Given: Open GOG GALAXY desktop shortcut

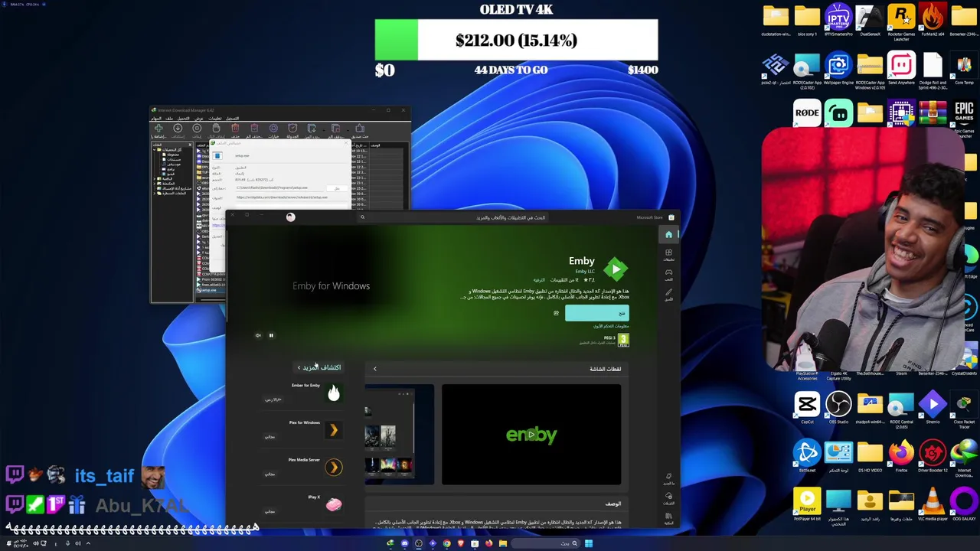Looking at the screenshot, I should pyautogui.click(x=964, y=504).
